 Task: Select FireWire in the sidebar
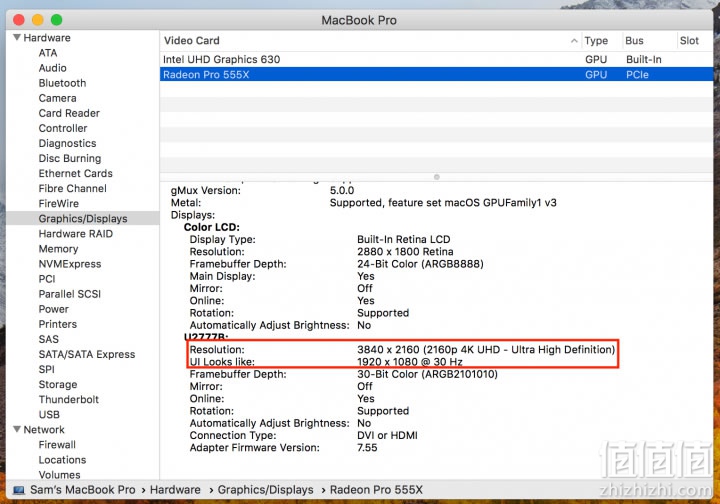tap(58, 203)
